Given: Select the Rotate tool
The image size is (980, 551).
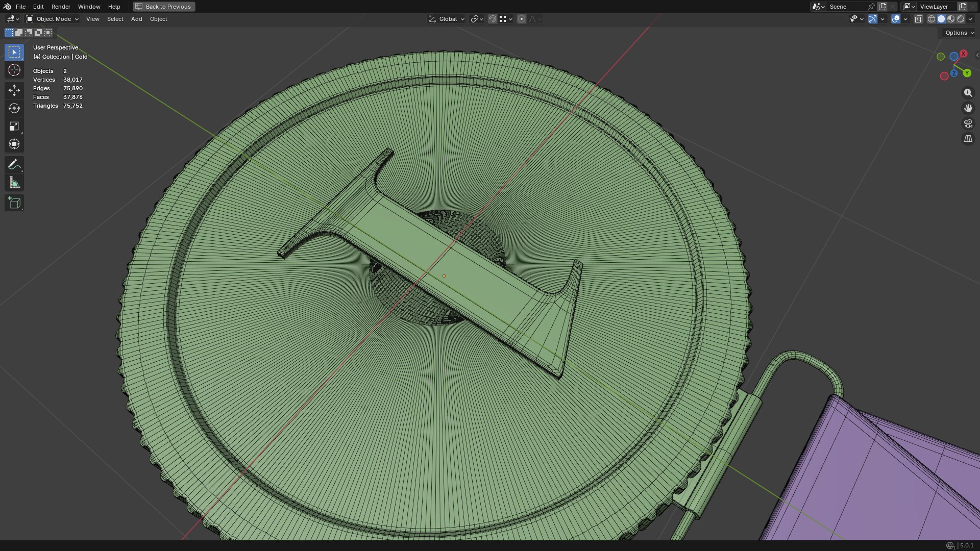Looking at the screenshot, I should pyautogui.click(x=14, y=108).
